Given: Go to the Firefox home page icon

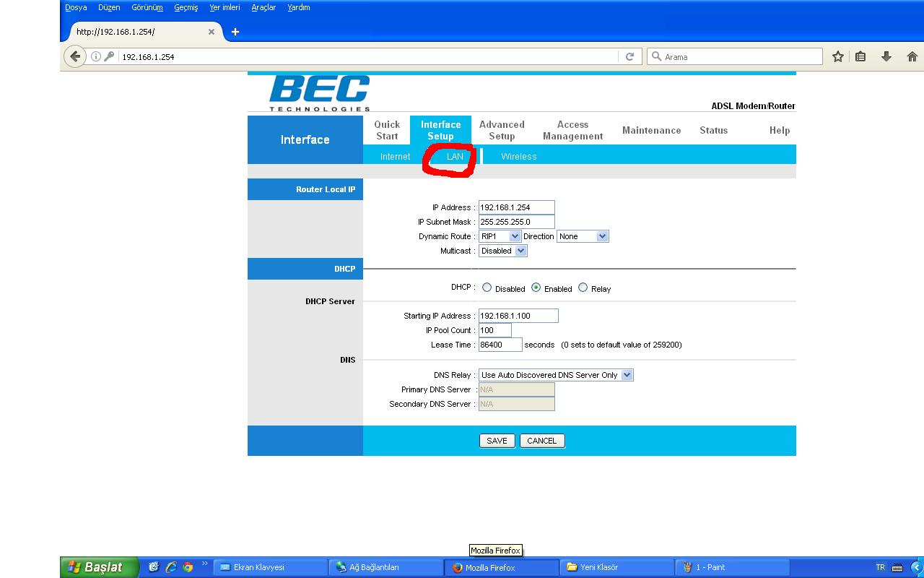Looking at the screenshot, I should 912,56.
